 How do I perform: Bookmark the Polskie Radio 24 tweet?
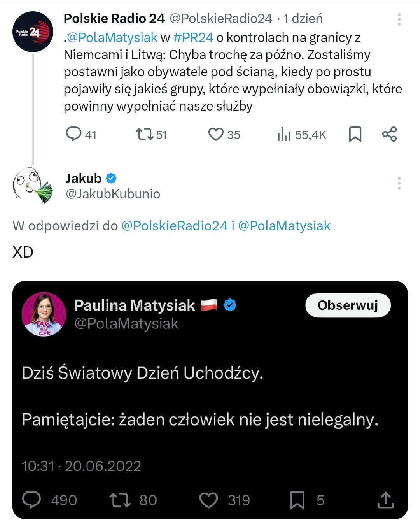(x=355, y=134)
